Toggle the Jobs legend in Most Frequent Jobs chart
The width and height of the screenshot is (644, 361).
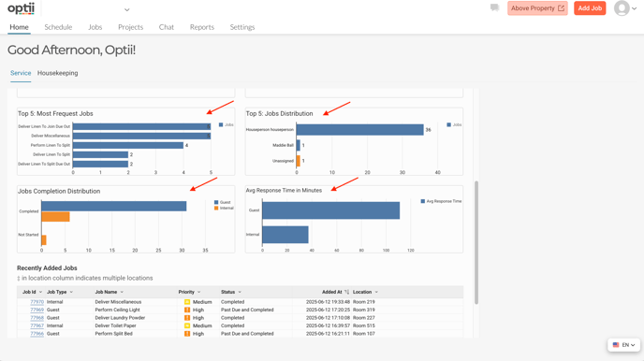coord(227,124)
